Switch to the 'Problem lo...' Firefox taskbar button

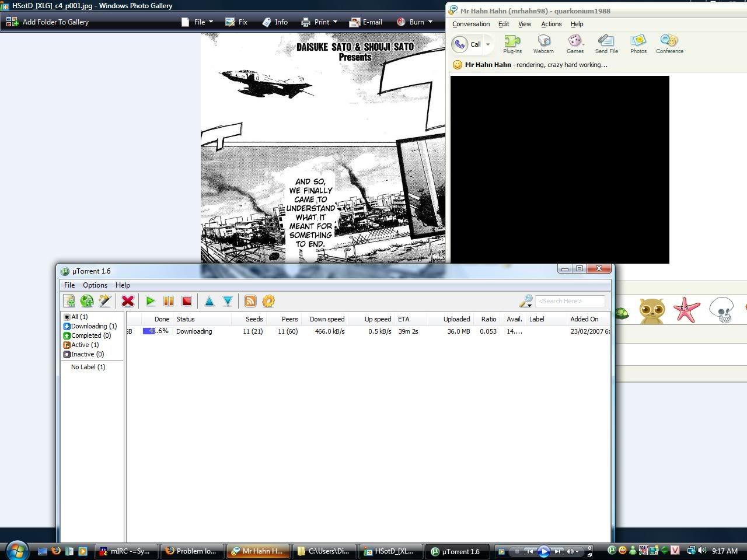[192, 551]
